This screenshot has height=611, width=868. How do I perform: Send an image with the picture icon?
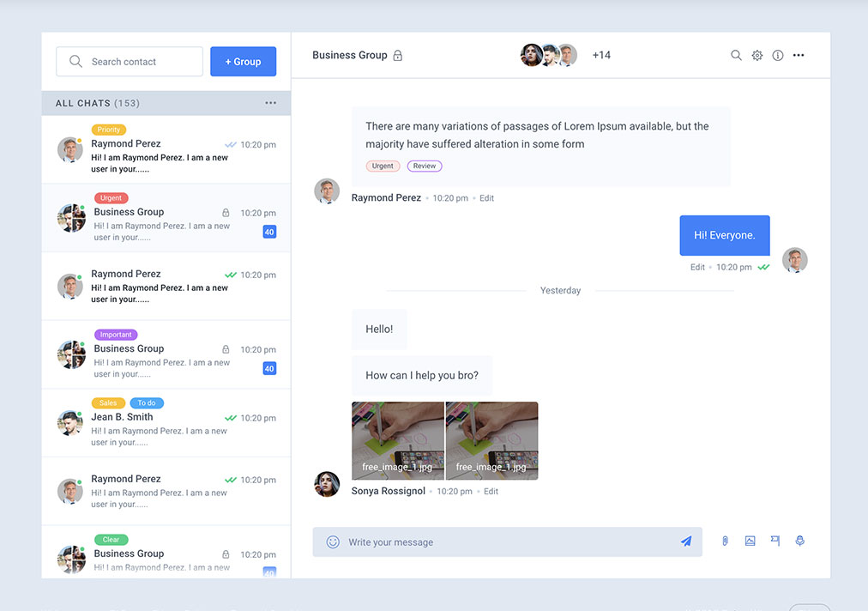[750, 541]
